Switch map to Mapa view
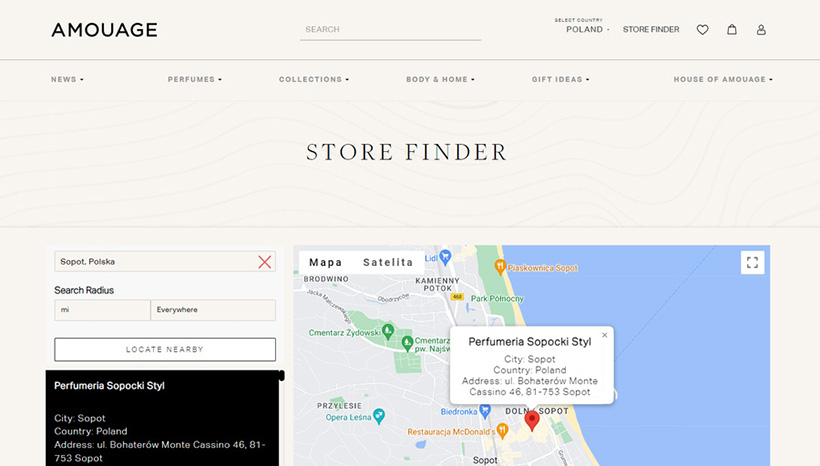 pos(325,262)
